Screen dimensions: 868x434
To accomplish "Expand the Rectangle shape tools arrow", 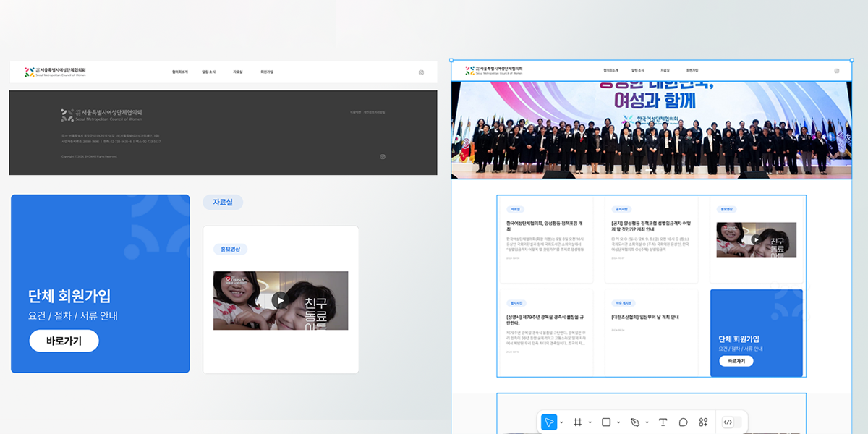I will [x=618, y=422].
